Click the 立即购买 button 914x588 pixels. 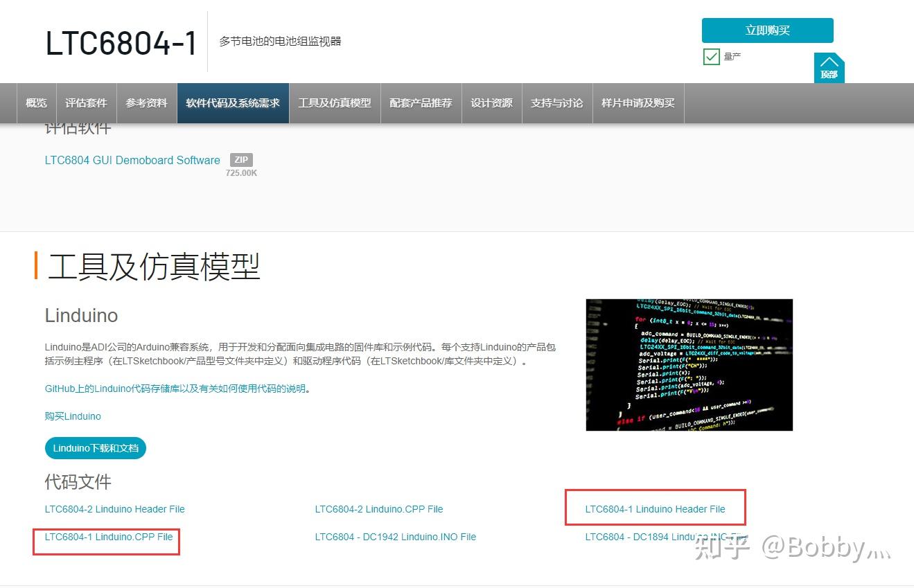click(x=768, y=30)
